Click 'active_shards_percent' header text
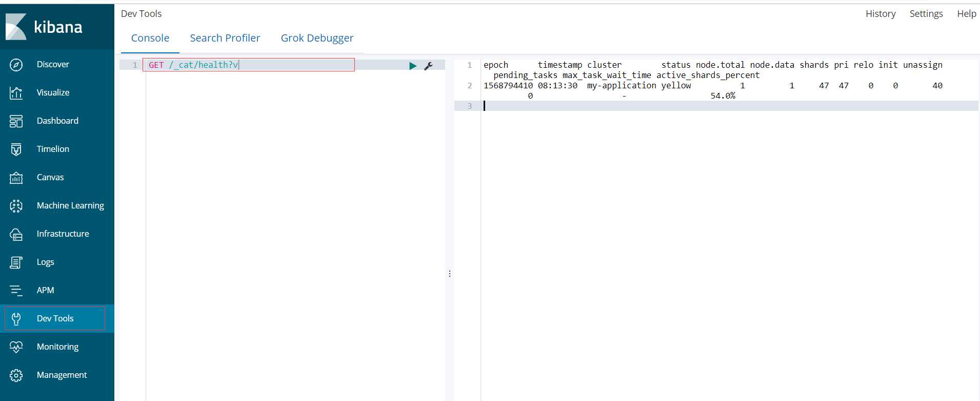This screenshot has width=980, height=401. (708, 75)
